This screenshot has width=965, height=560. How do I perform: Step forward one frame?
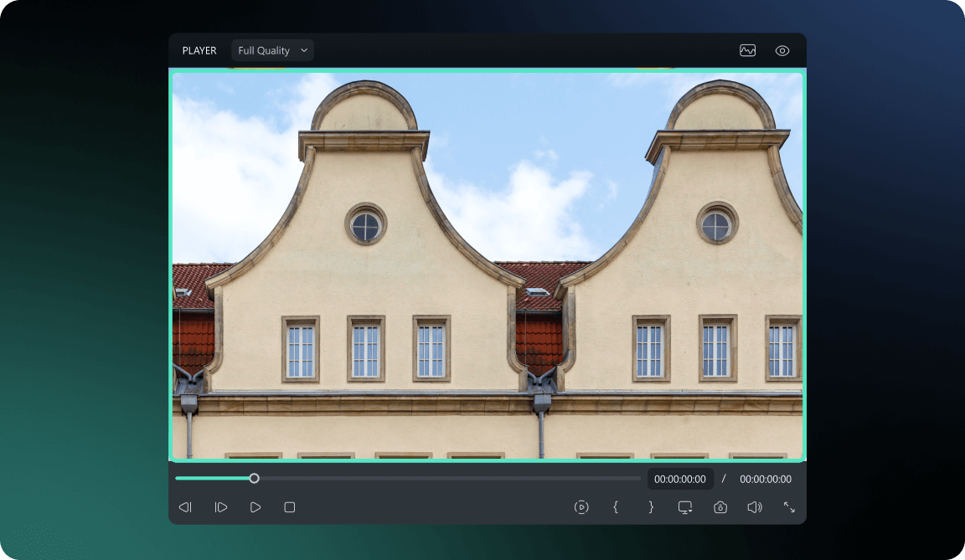click(221, 507)
